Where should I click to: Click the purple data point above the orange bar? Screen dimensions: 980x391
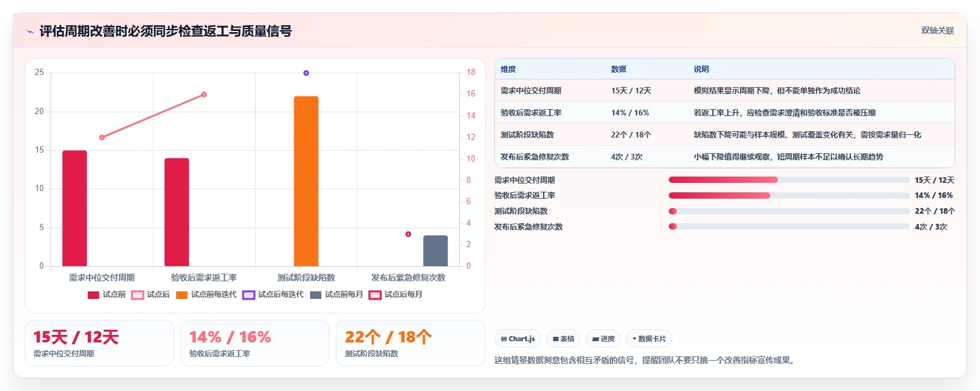[x=306, y=73]
